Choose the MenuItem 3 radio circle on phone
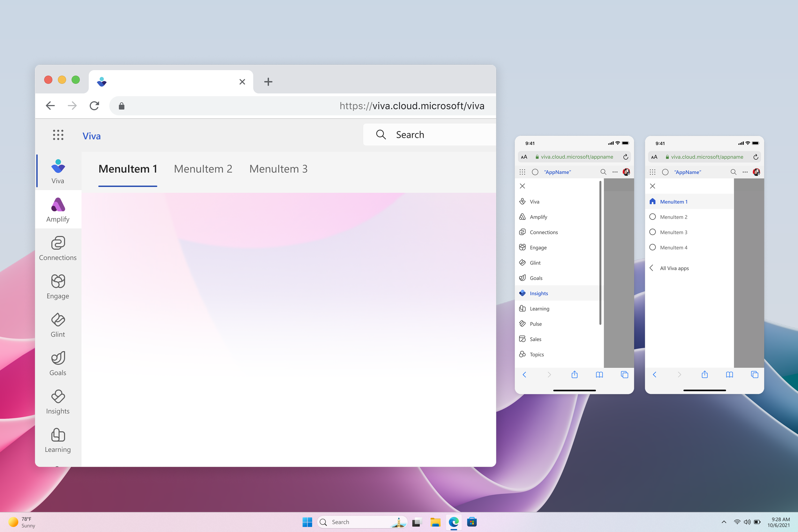This screenshot has height=532, width=798. coord(652,232)
